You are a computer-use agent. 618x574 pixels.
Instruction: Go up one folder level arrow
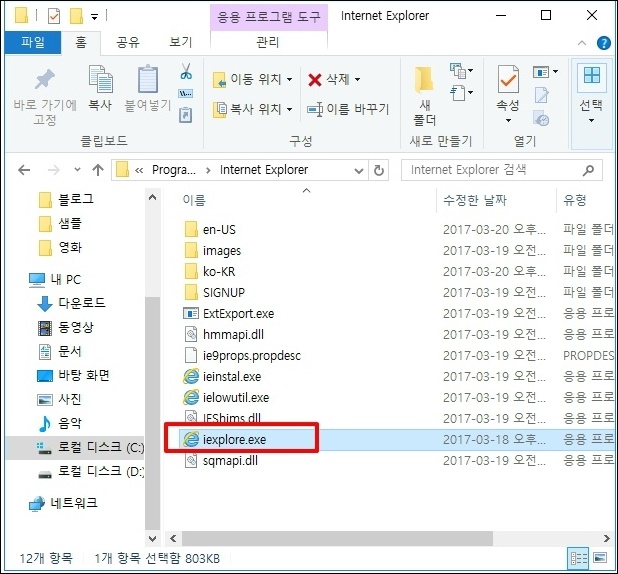point(98,170)
